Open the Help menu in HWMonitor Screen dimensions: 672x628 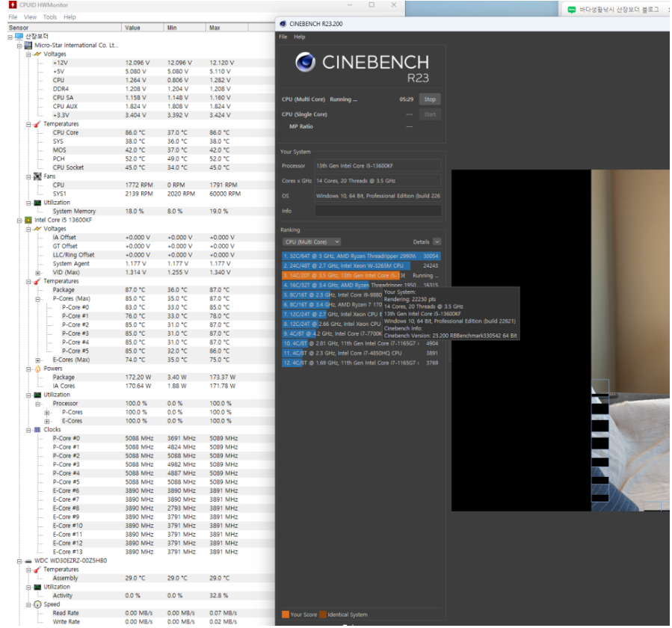(70, 17)
